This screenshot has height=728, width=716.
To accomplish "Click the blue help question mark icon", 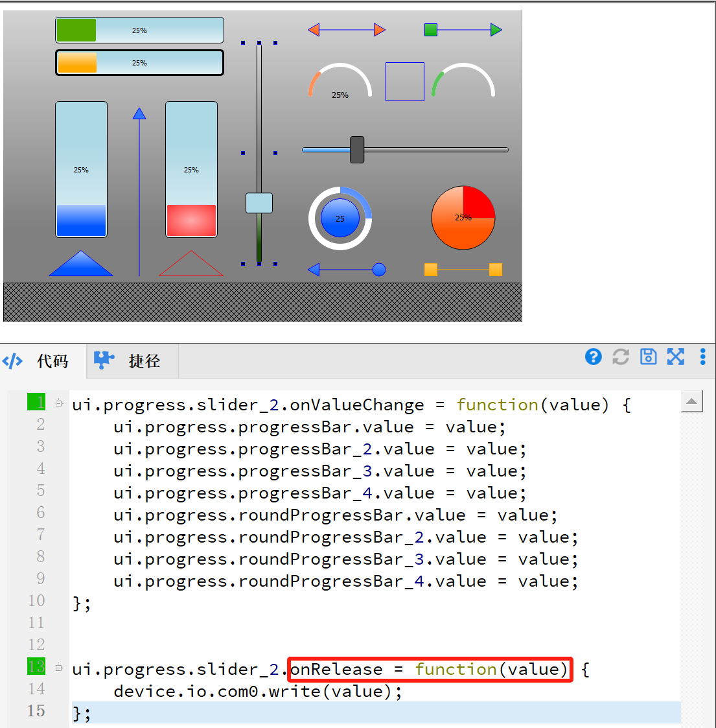I will coord(593,357).
